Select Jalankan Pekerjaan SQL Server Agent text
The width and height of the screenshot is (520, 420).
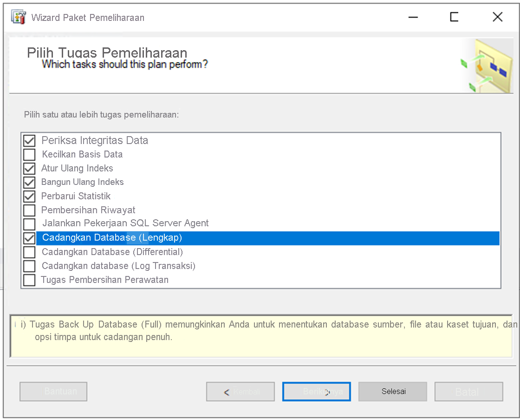[125, 223]
